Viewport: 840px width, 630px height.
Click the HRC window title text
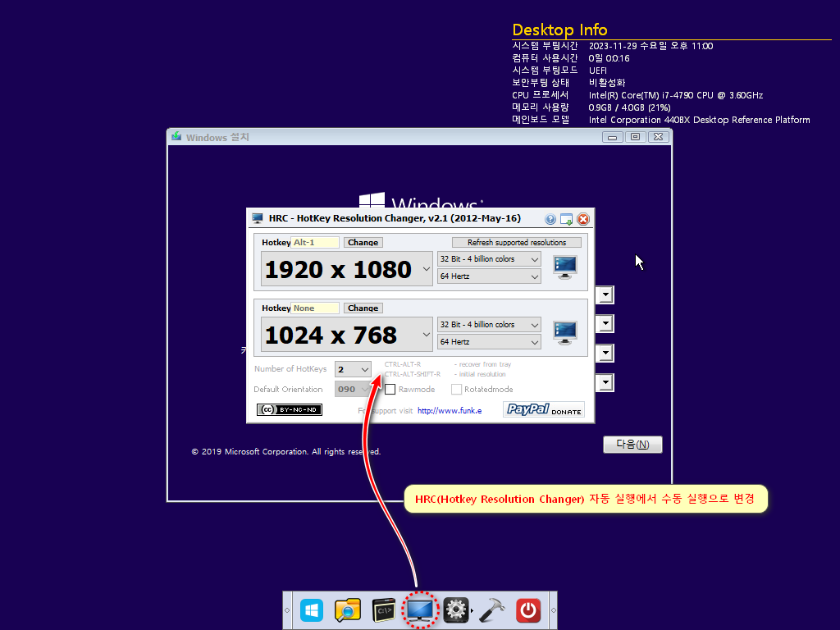395,218
